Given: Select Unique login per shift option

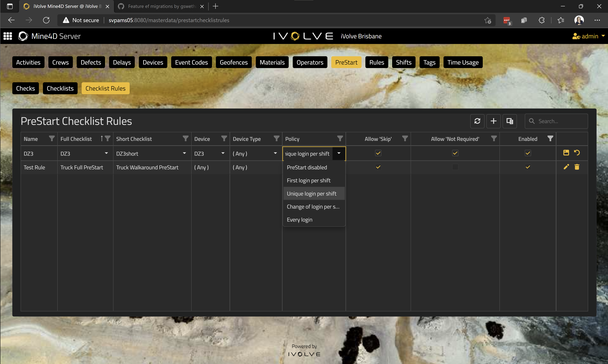Looking at the screenshot, I should tap(314, 194).
